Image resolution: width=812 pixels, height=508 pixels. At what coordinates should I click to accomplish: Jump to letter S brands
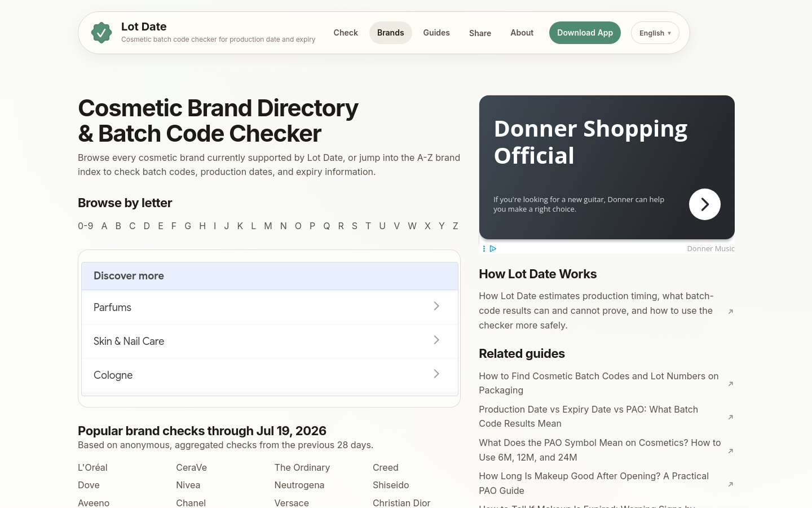(x=355, y=226)
